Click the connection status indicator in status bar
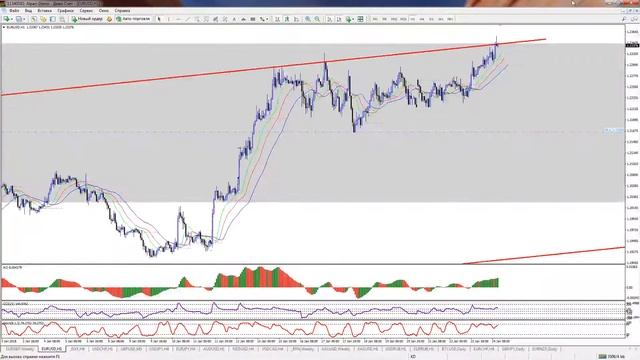 coord(611,356)
